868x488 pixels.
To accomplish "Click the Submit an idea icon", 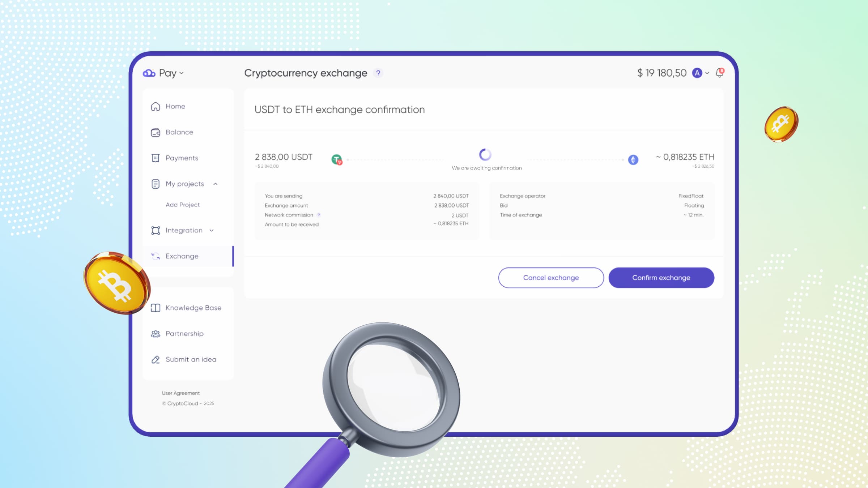I will tap(155, 359).
